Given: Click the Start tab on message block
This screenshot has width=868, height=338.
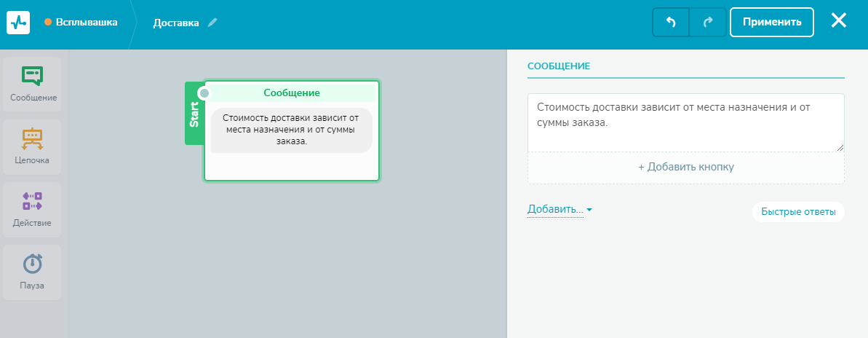Looking at the screenshot, I should tap(194, 114).
